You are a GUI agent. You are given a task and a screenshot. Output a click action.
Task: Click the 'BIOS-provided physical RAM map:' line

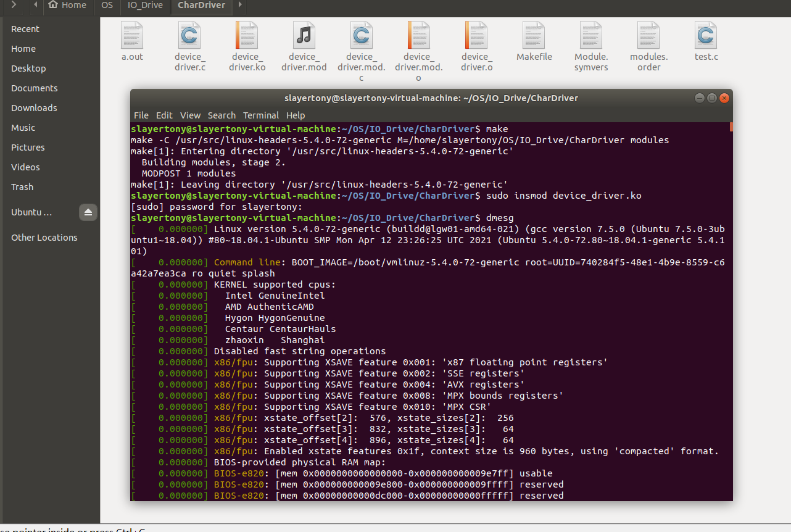point(300,462)
